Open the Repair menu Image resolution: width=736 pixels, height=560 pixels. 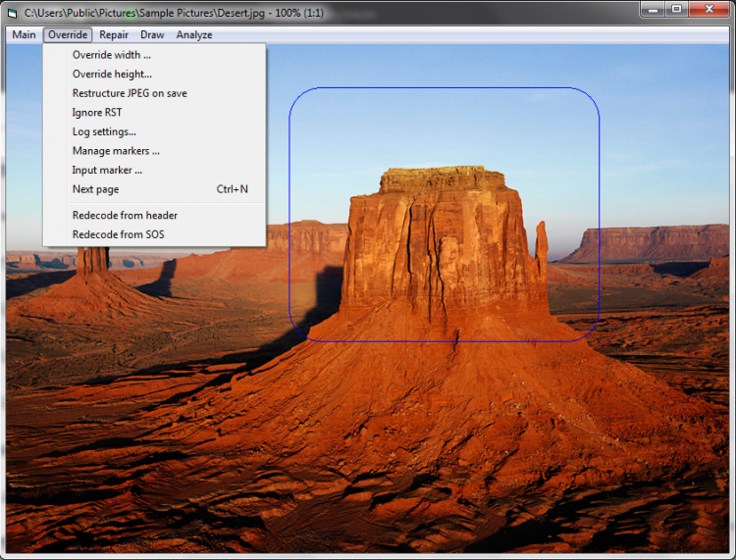tap(114, 34)
